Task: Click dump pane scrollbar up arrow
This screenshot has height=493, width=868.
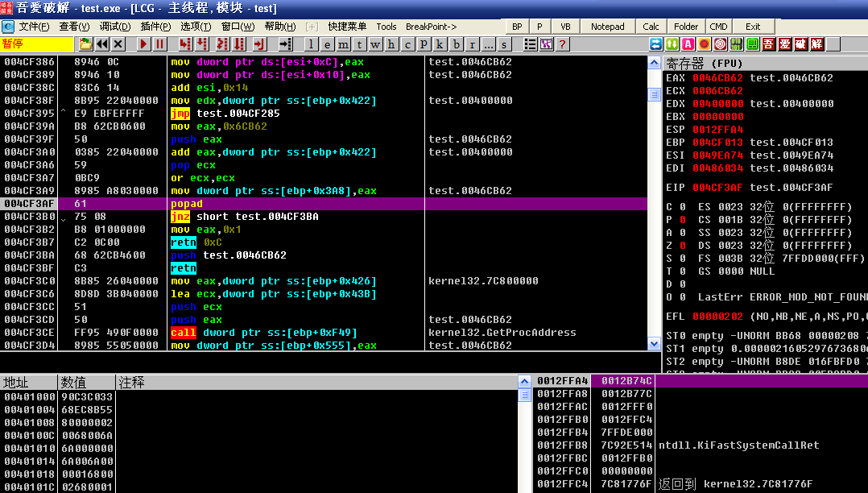Action: (x=524, y=382)
